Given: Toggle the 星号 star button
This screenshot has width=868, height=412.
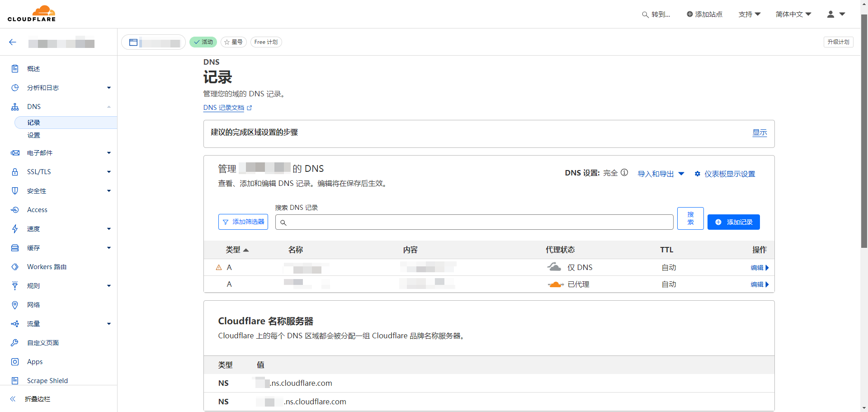Looking at the screenshot, I should coord(233,42).
